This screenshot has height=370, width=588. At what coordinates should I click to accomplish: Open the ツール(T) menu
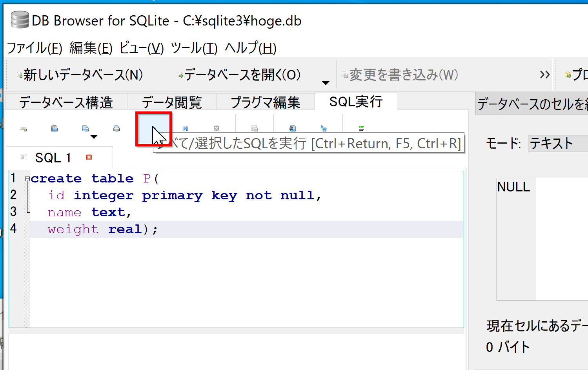[x=194, y=48]
